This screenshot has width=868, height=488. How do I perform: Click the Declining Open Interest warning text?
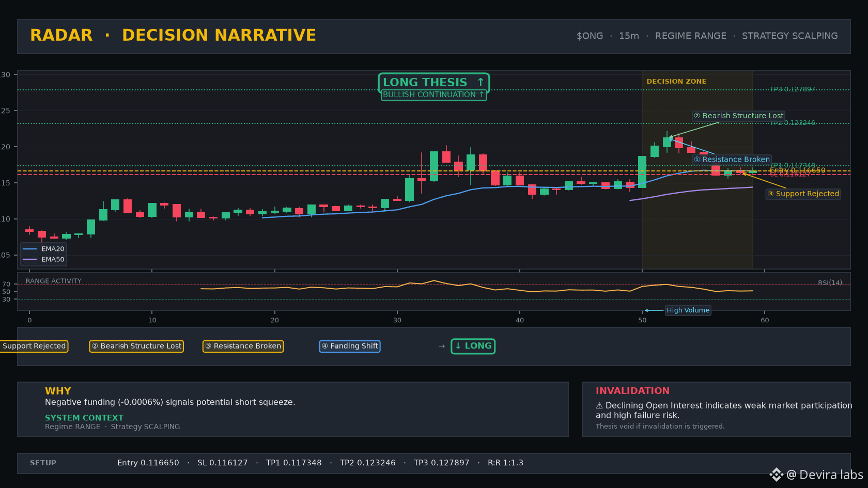[724, 411]
